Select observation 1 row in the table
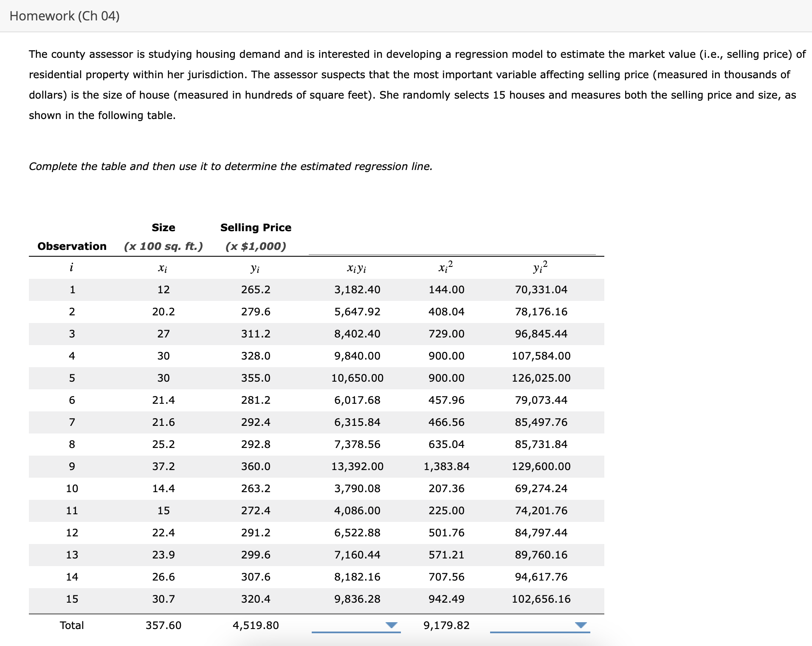 pyautogui.click(x=297, y=289)
